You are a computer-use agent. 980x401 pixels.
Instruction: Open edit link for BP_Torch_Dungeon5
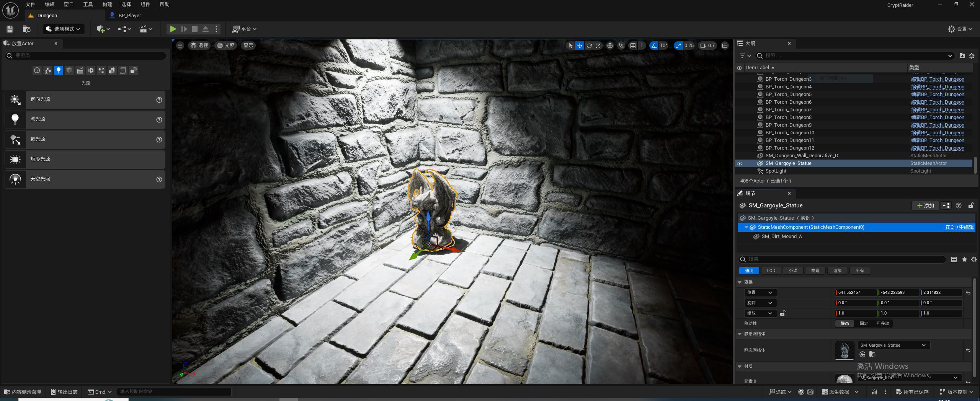[938, 95]
